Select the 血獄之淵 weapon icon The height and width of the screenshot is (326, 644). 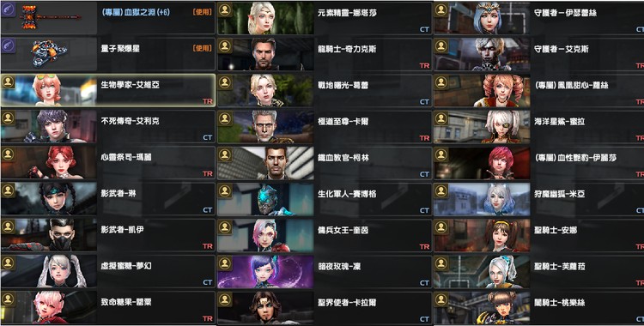tap(49, 18)
